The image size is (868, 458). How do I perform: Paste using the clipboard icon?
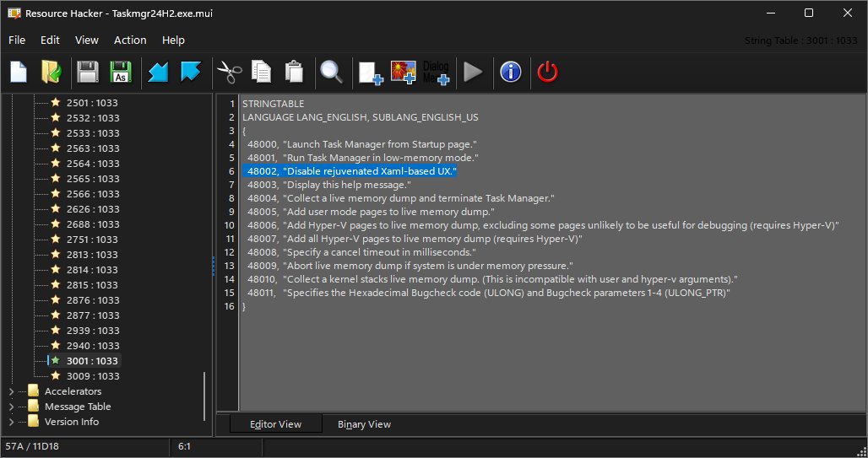tap(294, 72)
